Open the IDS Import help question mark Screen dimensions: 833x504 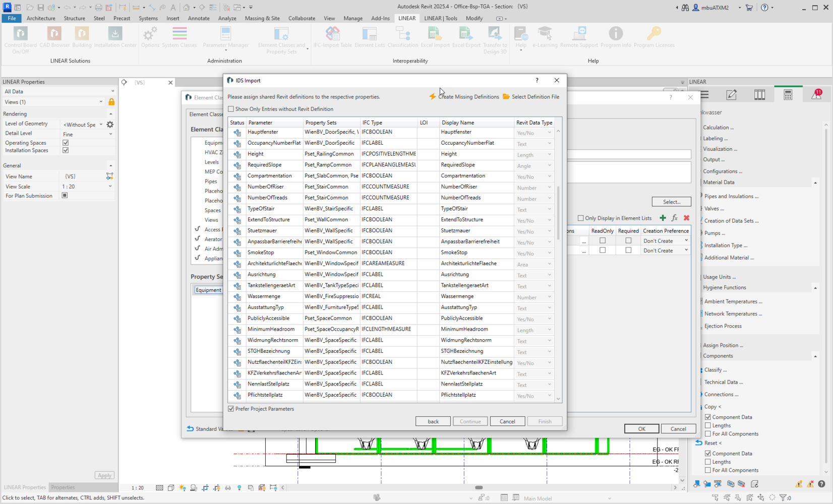pyautogui.click(x=537, y=80)
